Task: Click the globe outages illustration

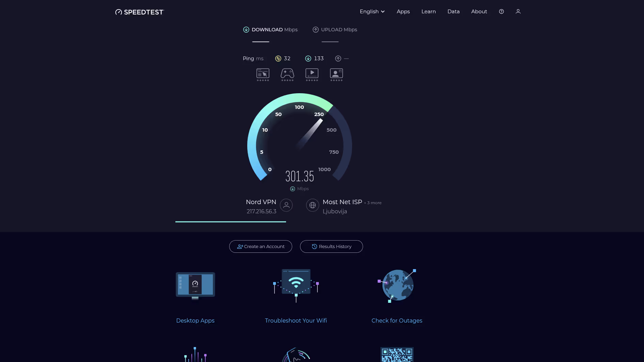Action: coord(397,286)
